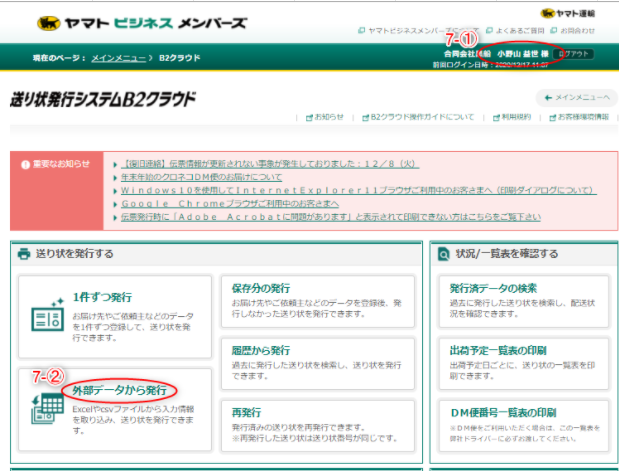Click the 状況/一覧表を確認する section heading
Screen dimensions: 619x471
pyautogui.click(x=507, y=253)
